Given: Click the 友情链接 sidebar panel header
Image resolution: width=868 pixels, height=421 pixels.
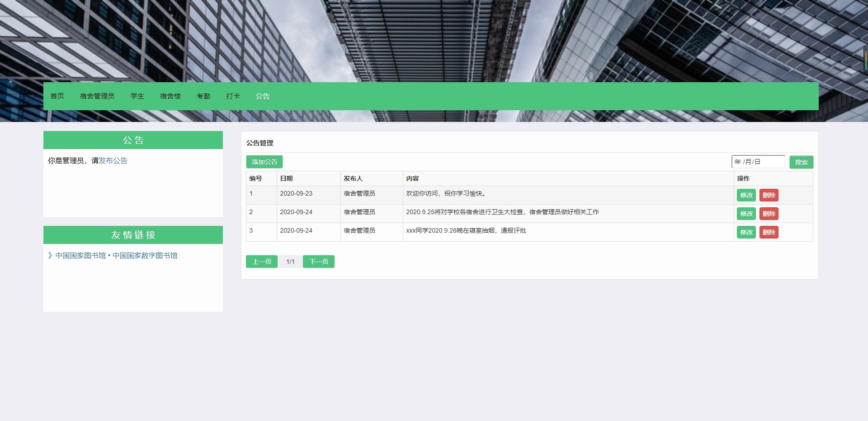Looking at the screenshot, I should tap(133, 235).
